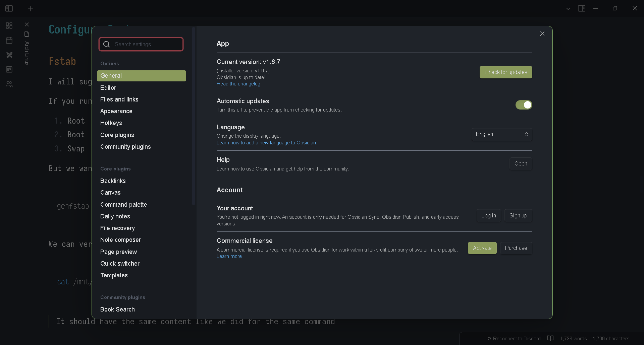This screenshot has width=644, height=345.
Task: Open File recovery options
Action: 142,228
